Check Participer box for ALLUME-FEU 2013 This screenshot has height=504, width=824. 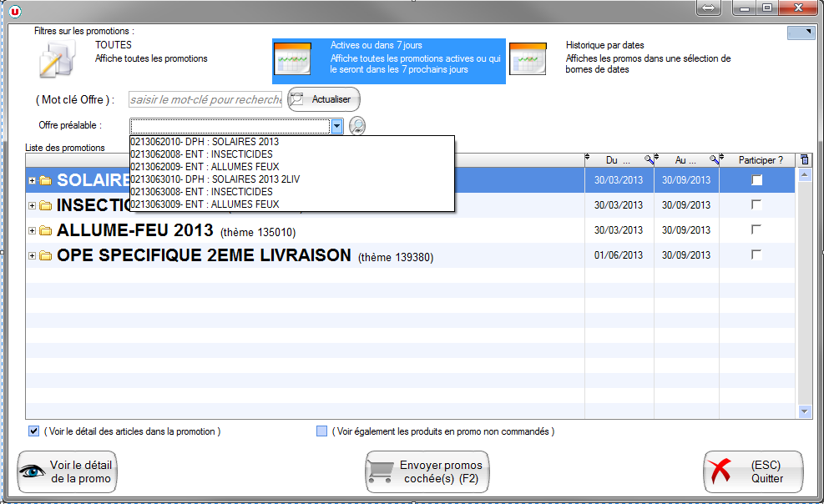756,229
